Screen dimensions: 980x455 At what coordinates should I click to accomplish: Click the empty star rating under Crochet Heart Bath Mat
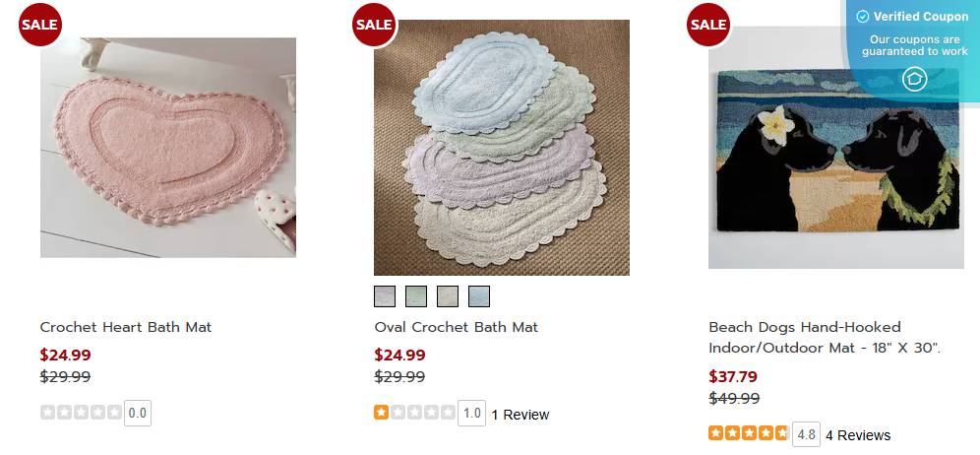[81, 413]
